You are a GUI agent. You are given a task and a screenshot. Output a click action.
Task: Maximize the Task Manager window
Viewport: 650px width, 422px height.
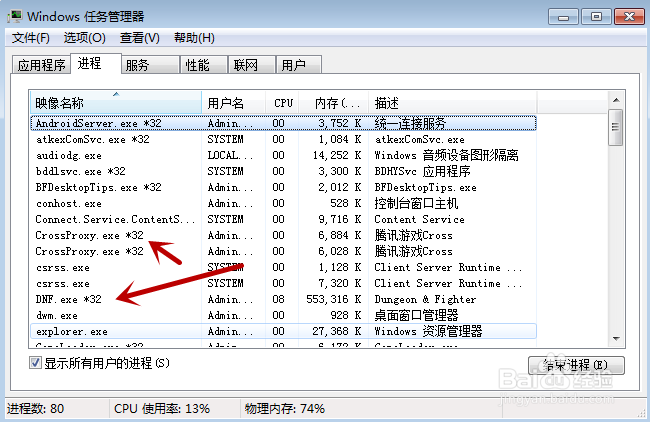pos(596,17)
